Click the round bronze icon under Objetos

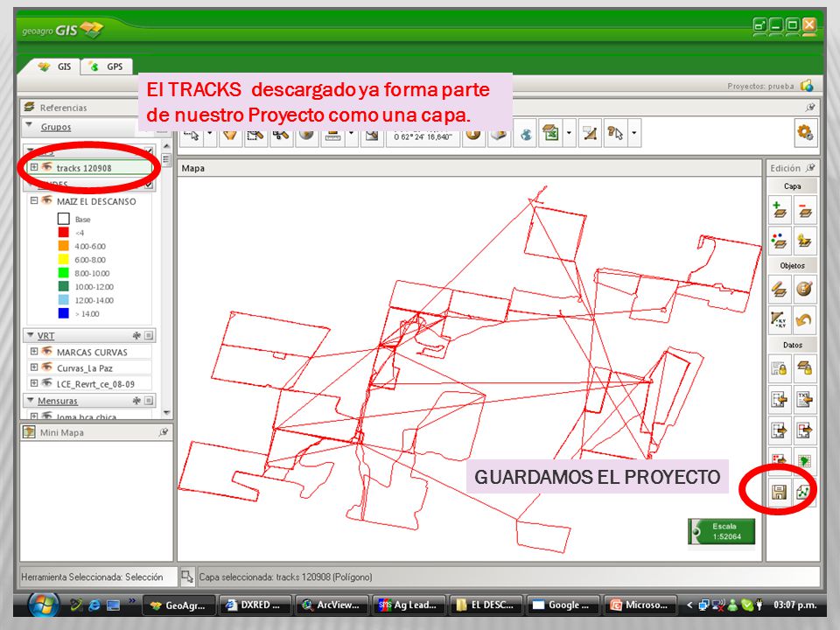805,290
